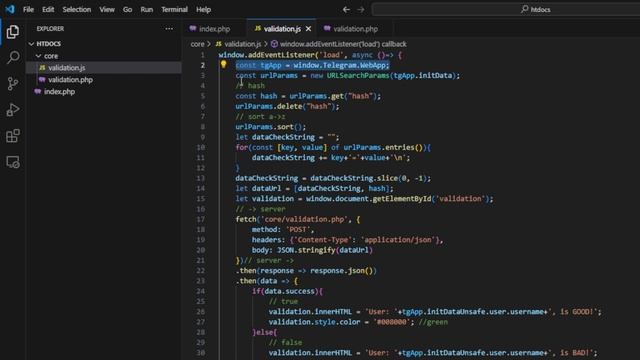Click 'JSON.stringify' on line 20
Image resolution: width=640 pixels, height=360 pixels.
(306, 250)
